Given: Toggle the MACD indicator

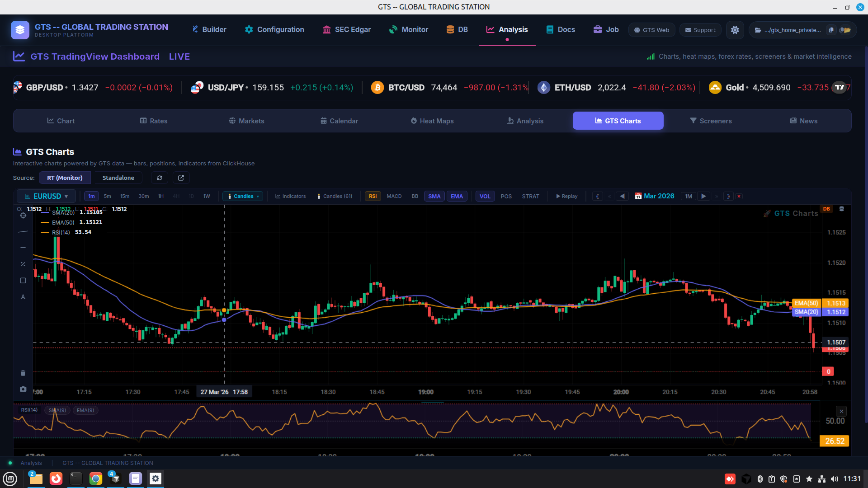Looking at the screenshot, I should (394, 197).
